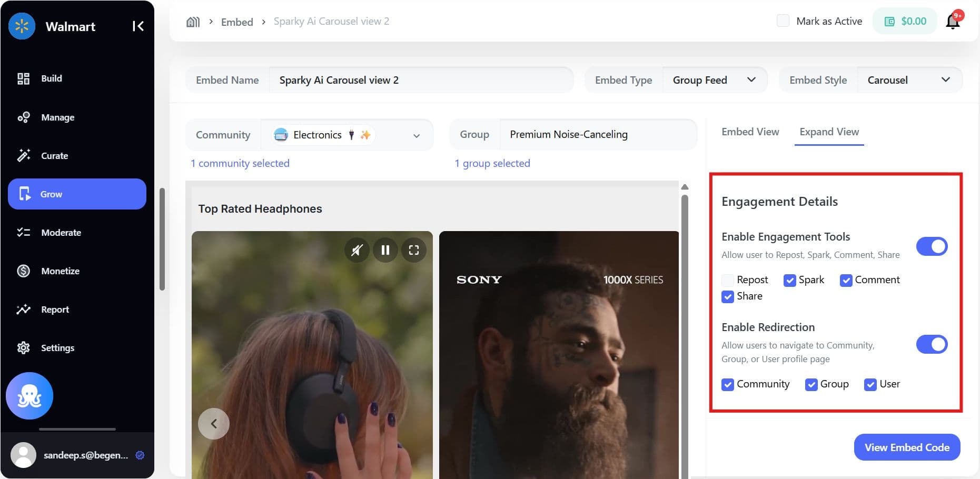Click the Engagement Details heading
Image resolution: width=980 pixels, height=479 pixels.
(779, 202)
